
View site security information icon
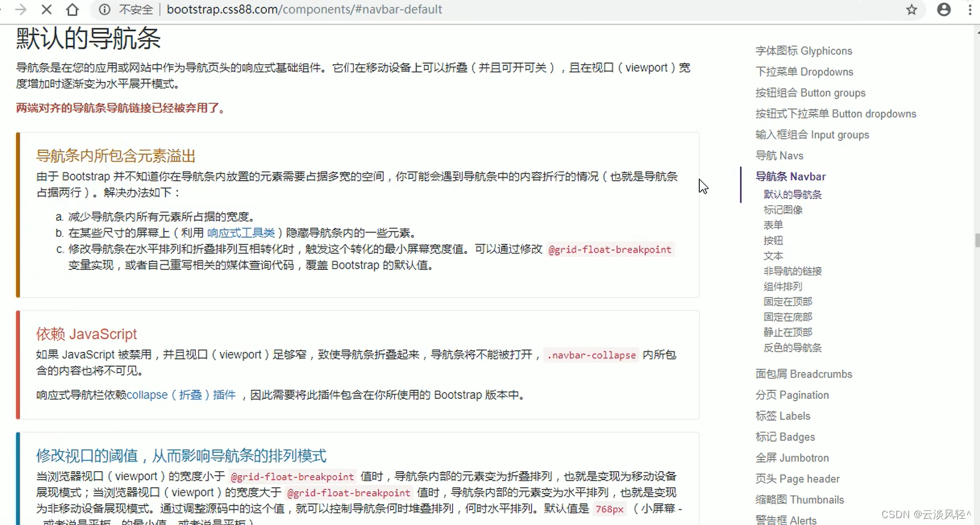(103, 9)
